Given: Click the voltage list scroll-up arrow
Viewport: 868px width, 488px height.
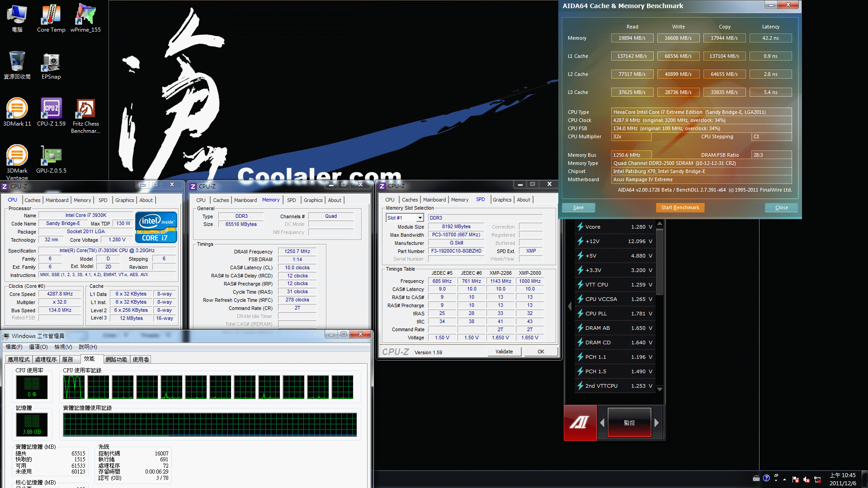Looking at the screenshot, I should tap(660, 223).
